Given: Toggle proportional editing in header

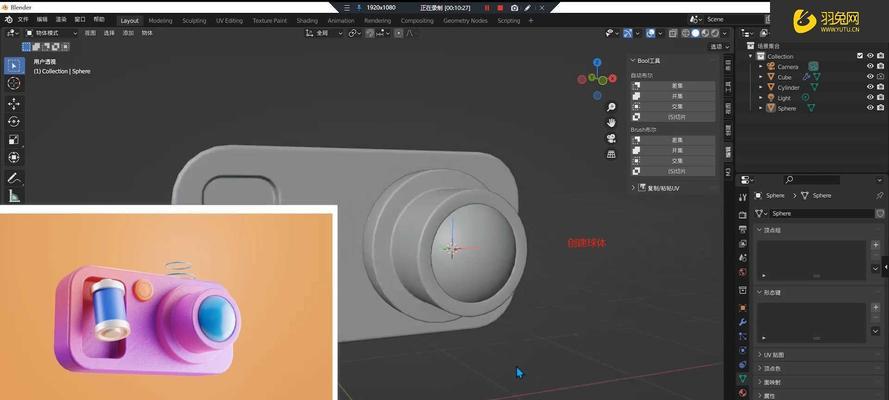Looking at the screenshot, I should (x=399, y=33).
